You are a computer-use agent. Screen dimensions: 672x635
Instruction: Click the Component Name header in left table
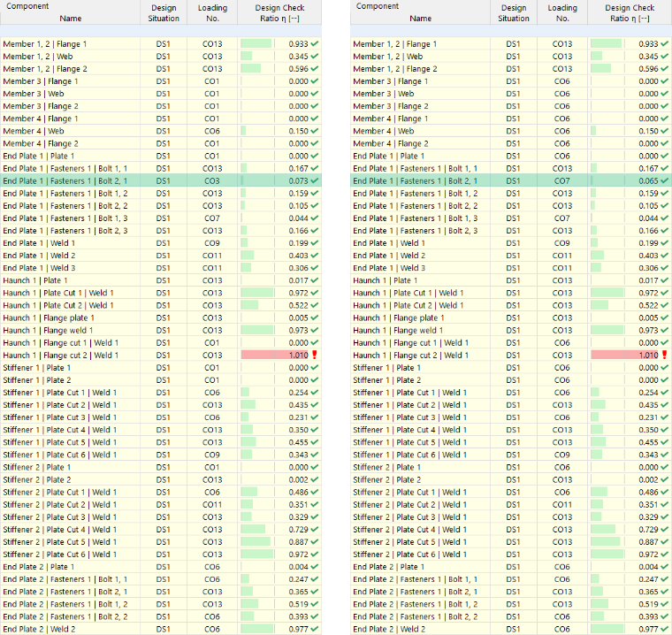click(70, 12)
